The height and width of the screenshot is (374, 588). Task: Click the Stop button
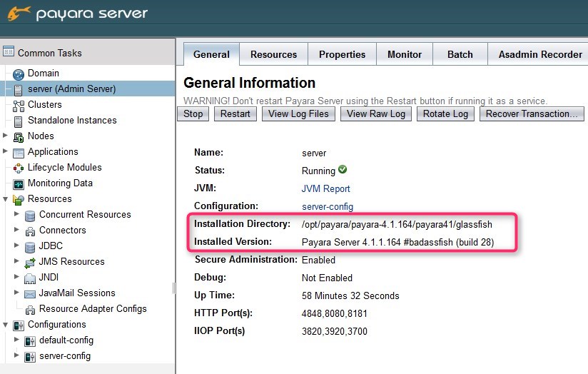click(x=193, y=113)
